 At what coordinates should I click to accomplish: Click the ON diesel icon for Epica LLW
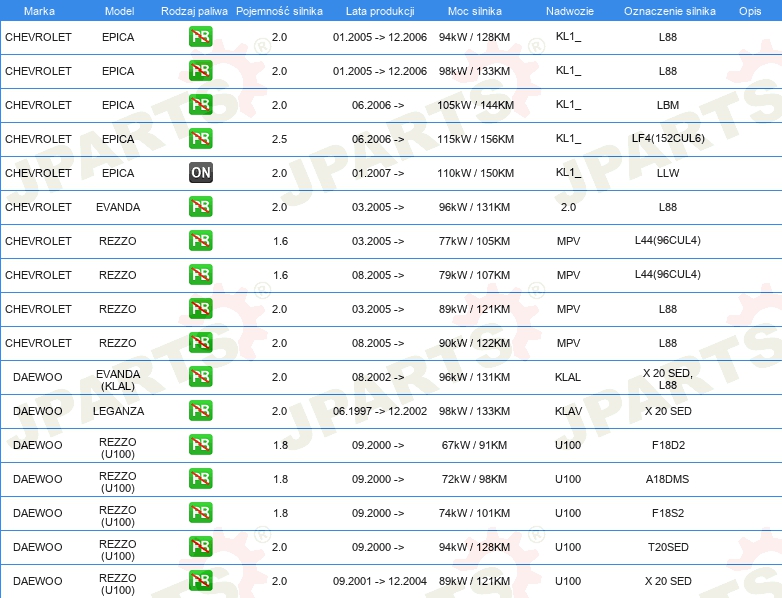(200, 173)
